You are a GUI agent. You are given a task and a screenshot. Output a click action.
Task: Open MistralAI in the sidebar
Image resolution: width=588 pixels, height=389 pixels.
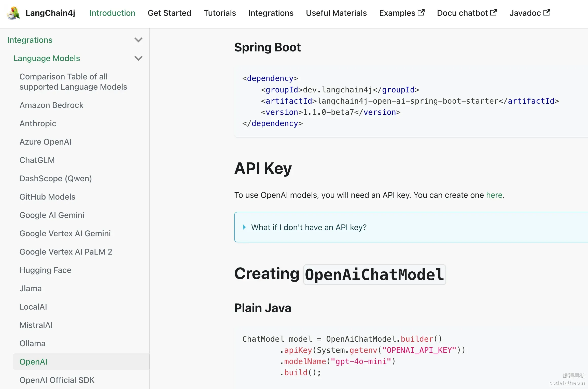36,325
